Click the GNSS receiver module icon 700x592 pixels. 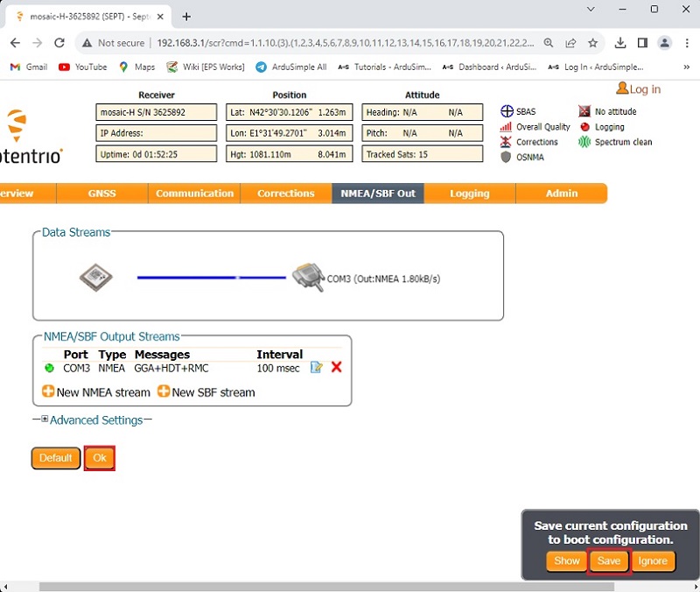(x=95, y=278)
